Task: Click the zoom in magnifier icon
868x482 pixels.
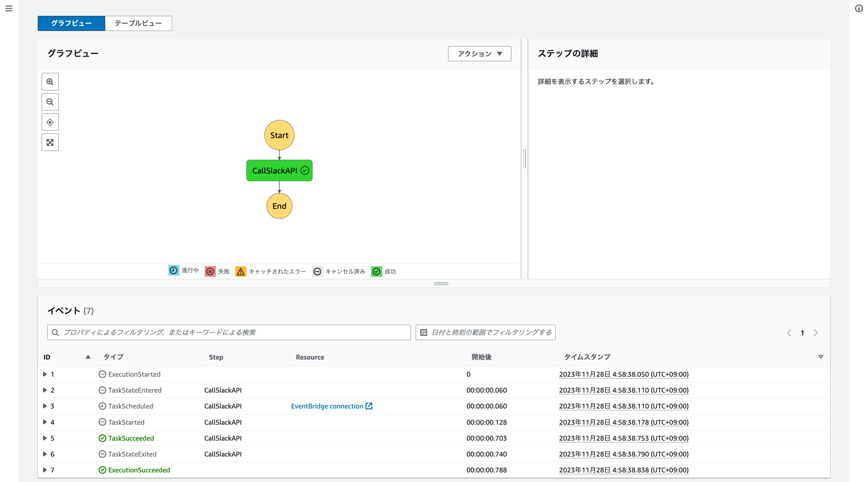Action: click(x=50, y=82)
